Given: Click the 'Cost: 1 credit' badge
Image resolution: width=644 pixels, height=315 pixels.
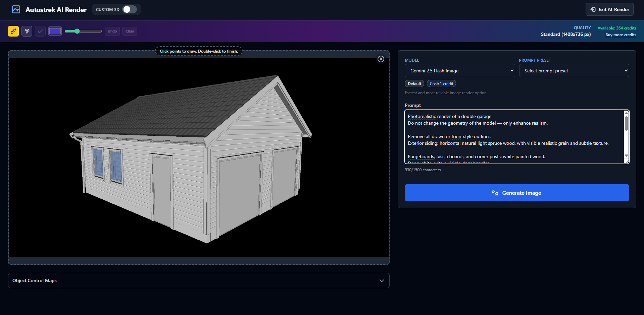Looking at the screenshot, I should [x=441, y=84].
